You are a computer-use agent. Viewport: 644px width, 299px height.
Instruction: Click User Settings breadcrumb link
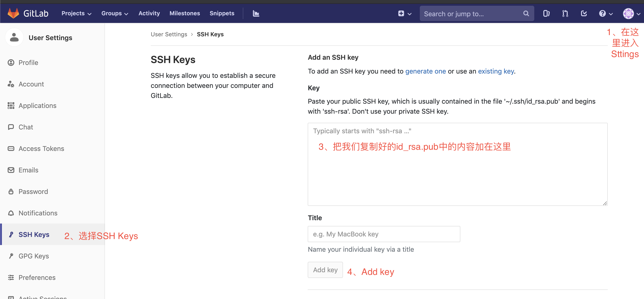[x=169, y=34]
